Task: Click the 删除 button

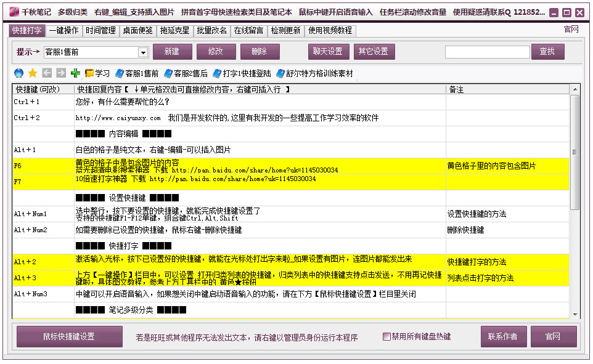Action: pyautogui.click(x=260, y=52)
